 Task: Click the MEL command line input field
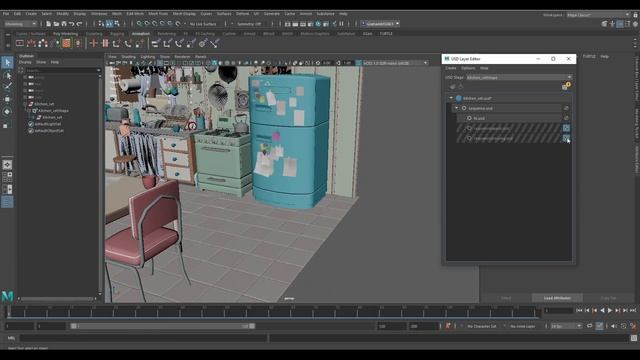point(143,338)
